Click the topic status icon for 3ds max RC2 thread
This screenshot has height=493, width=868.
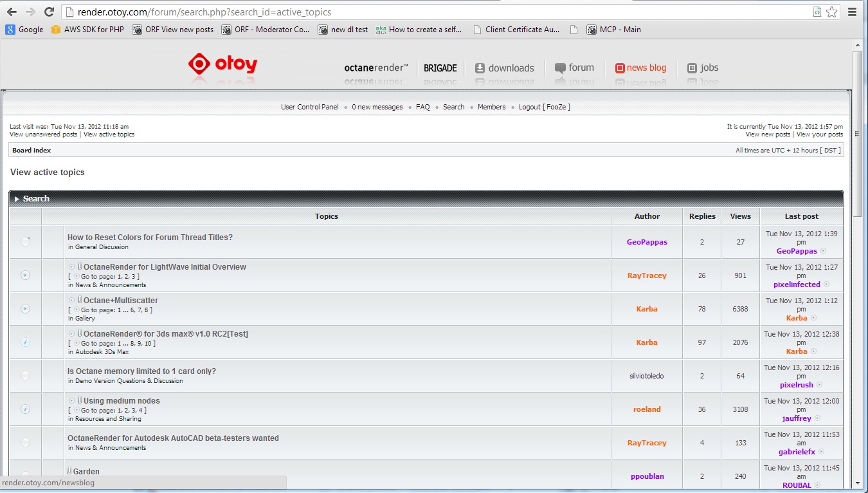click(25, 342)
